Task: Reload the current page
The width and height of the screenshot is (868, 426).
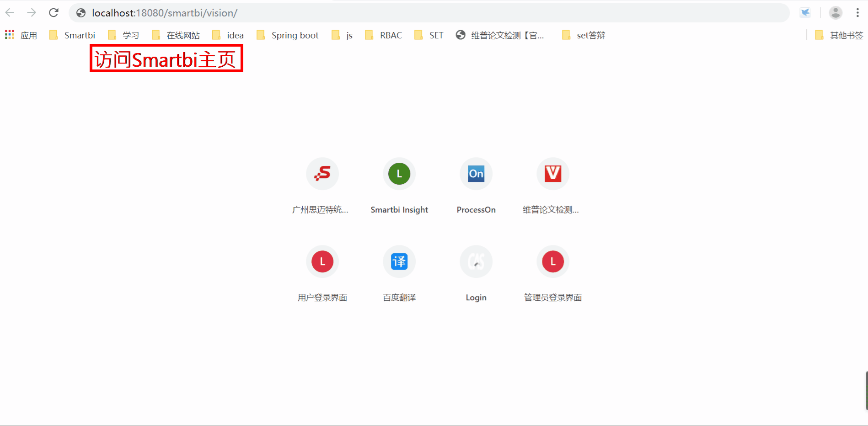Action: 54,13
